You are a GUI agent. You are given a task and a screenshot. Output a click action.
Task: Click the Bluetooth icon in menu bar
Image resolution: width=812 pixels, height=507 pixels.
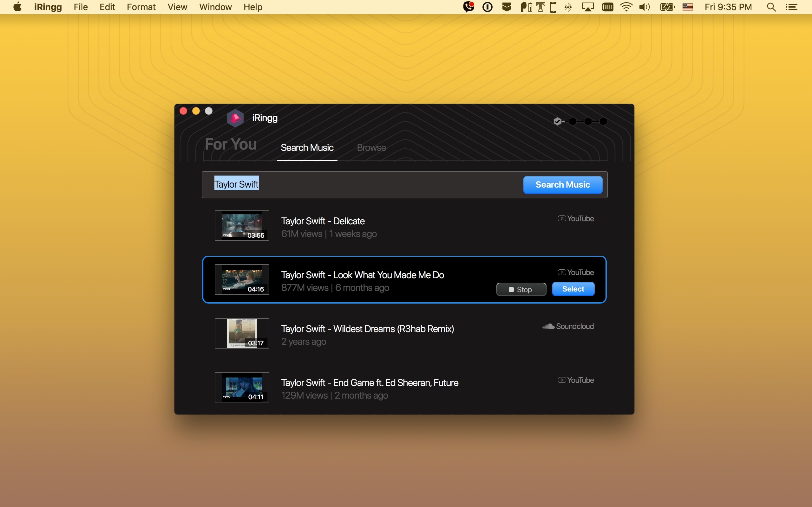tap(568, 7)
